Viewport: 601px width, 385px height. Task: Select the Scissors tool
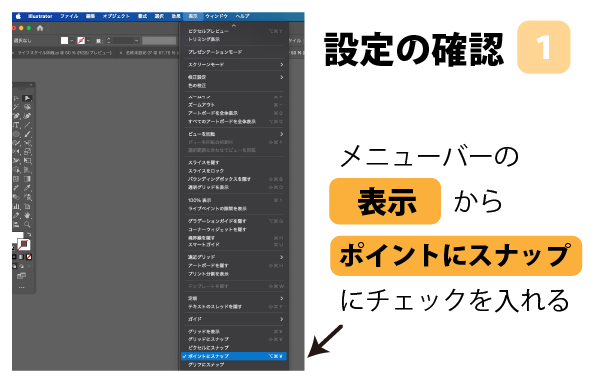27,143
